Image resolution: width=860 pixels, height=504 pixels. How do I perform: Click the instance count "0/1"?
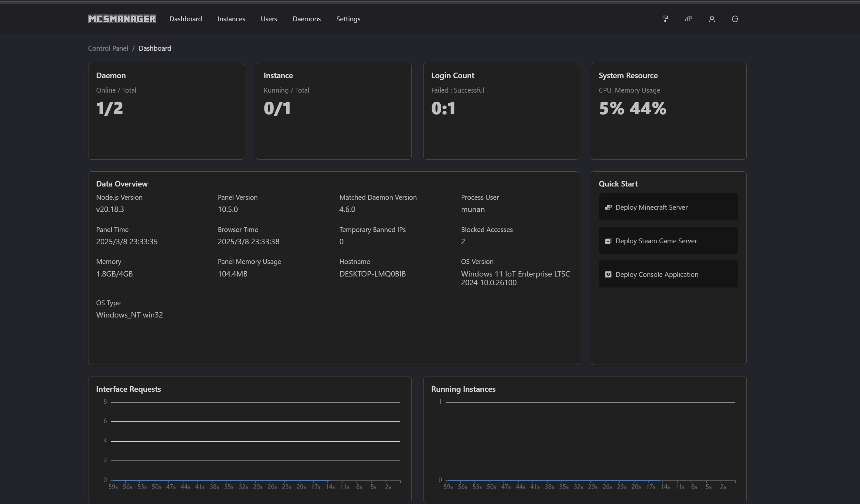(277, 108)
